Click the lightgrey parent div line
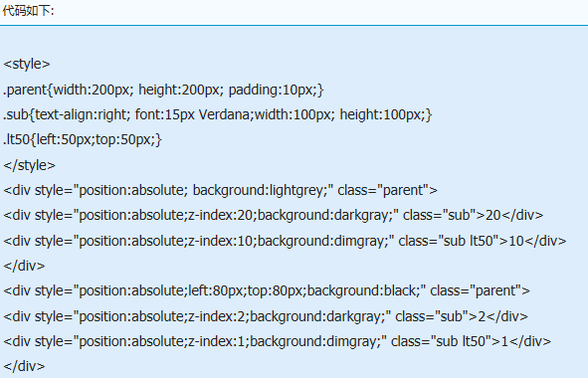 (x=221, y=191)
